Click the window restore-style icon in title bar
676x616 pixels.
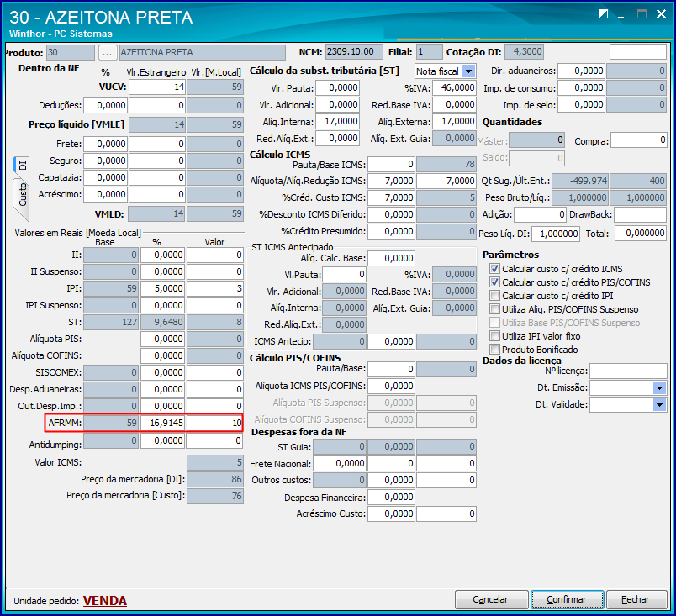click(x=603, y=14)
